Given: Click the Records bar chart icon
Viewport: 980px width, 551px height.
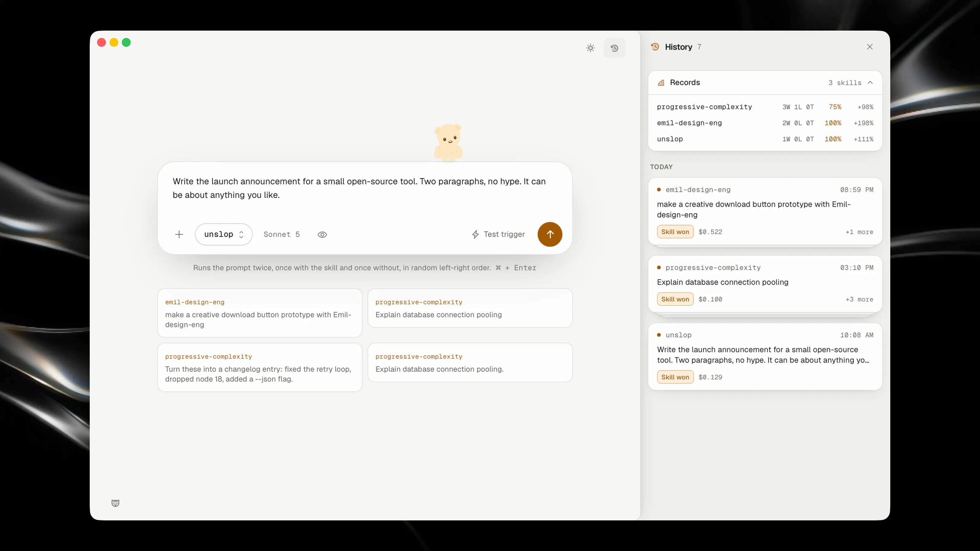Looking at the screenshot, I should pyautogui.click(x=661, y=83).
